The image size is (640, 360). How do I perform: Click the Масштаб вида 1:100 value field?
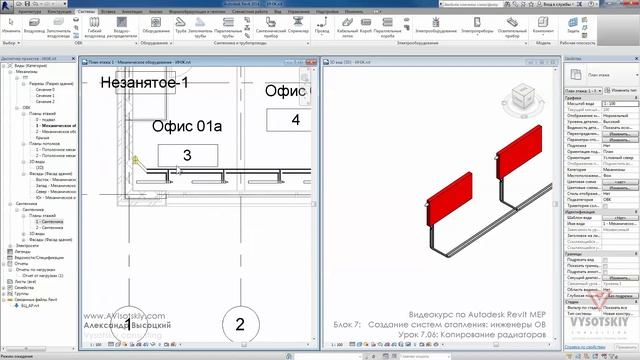620,104
